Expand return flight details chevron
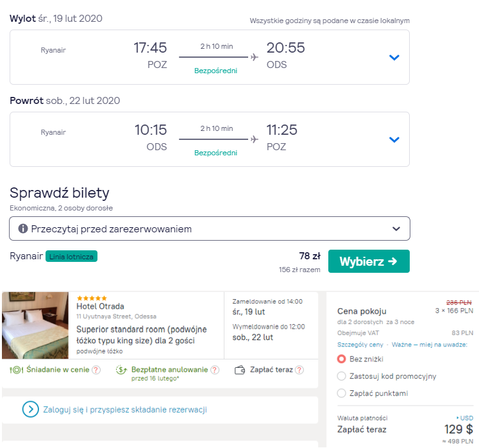This screenshot has width=479, height=448. pos(394,139)
